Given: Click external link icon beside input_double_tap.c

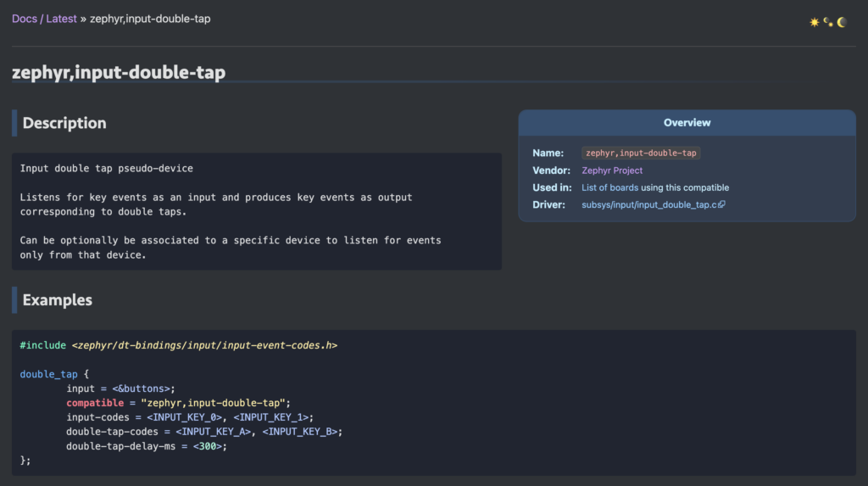Looking at the screenshot, I should pos(722,205).
